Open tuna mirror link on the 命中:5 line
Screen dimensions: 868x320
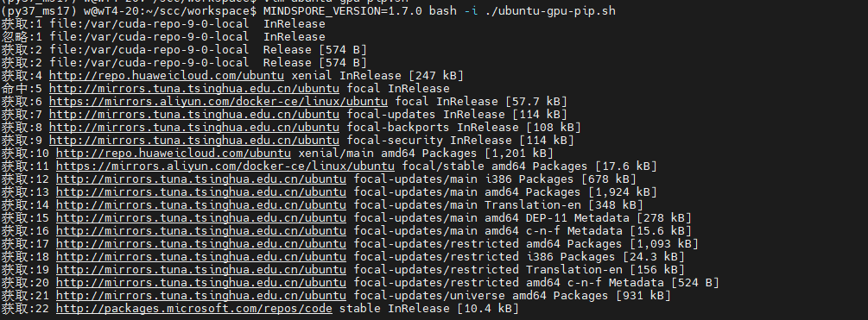(x=194, y=89)
